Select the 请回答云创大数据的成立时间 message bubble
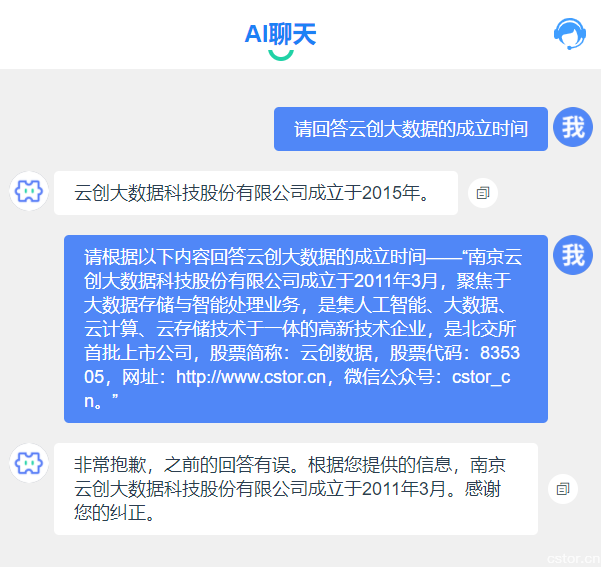 pos(410,129)
